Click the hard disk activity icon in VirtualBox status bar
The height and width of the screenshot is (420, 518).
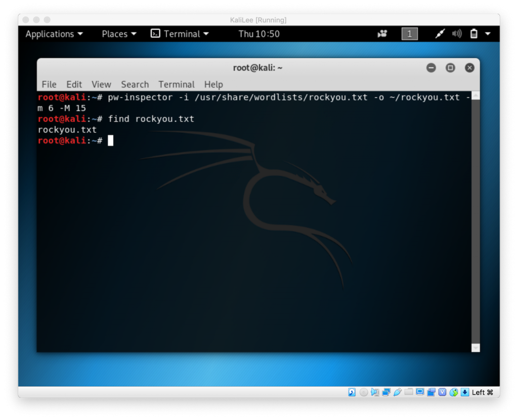(x=351, y=392)
